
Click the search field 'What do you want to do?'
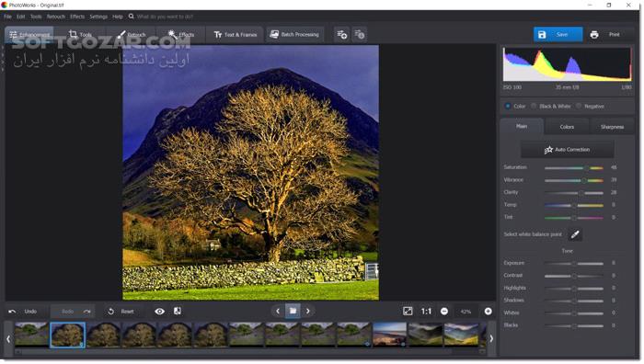pyautogui.click(x=165, y=17)
